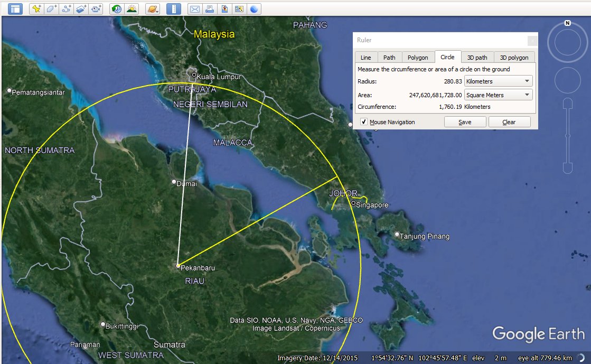
Task: Click the zoom slider handle
Action: click(568, 136)
